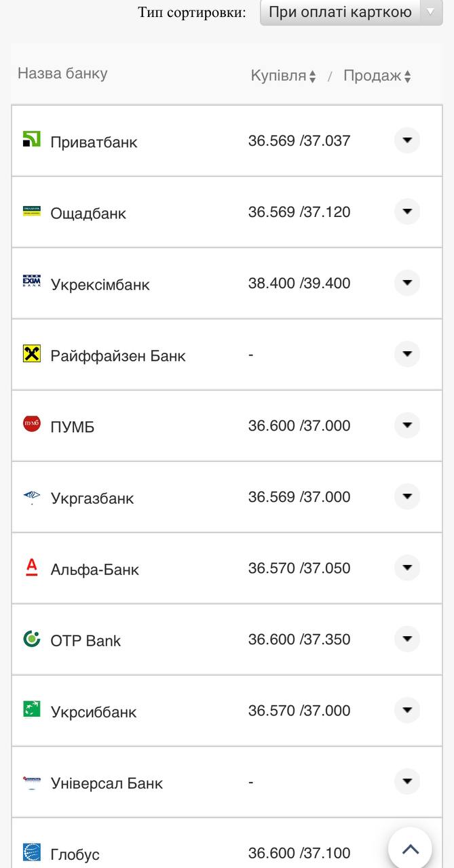
Task: Expand the Ощадбанк row details
Action: click(x=407, y=212)
